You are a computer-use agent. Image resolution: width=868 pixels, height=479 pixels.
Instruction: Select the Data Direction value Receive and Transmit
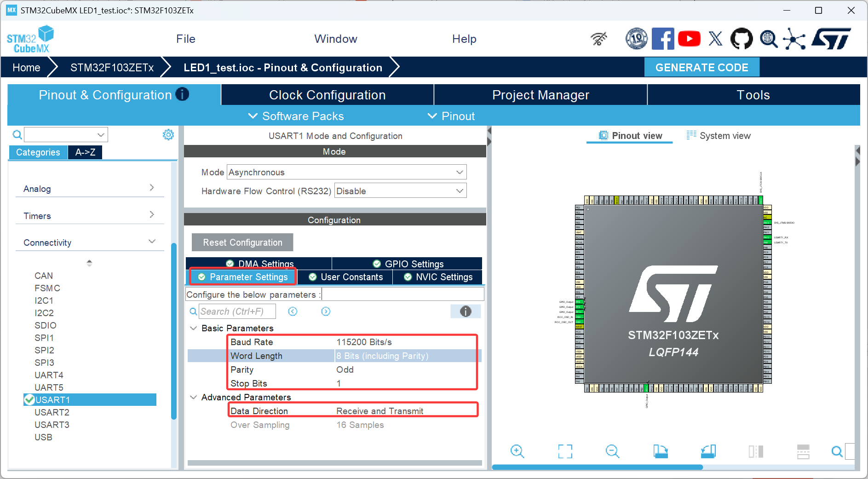380,411
